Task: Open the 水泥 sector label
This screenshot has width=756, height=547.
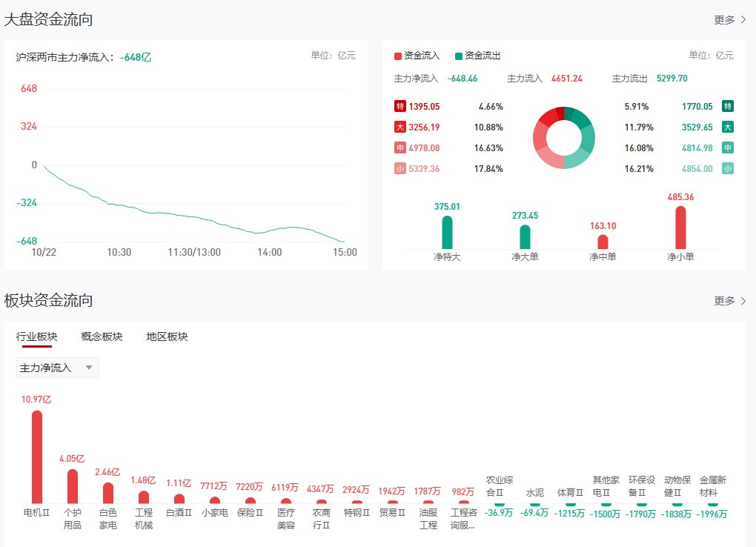Action: pos(534,492)
